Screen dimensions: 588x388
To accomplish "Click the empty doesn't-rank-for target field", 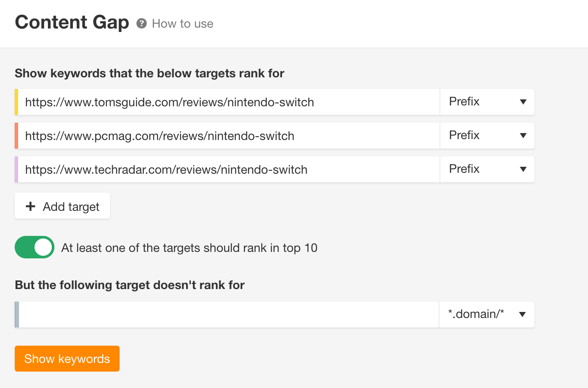I will point(229,315).
